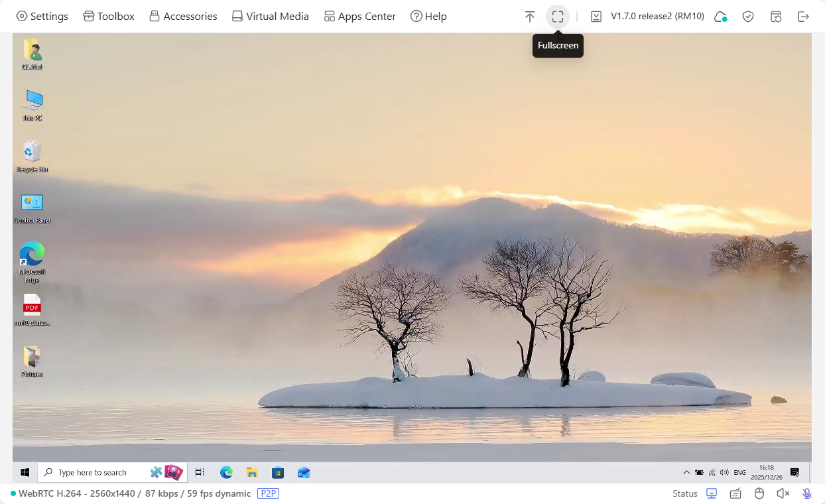Launch Microsoft Edge from the taskbar
Viewport: 825px width, 504px height.
click(226, 472)
